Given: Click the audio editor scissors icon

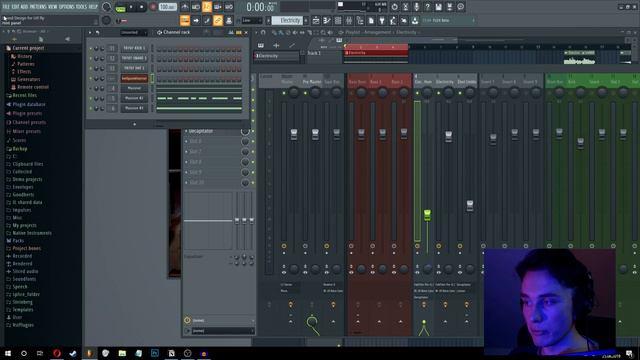Looking at the screenshot, I should pos(405,7).
